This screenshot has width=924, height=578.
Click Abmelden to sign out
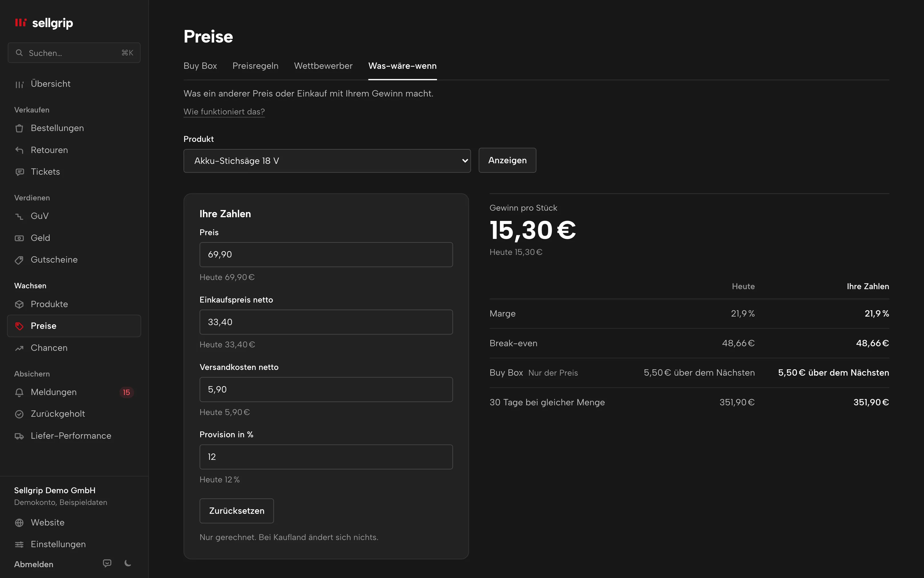tap(34, 564)
